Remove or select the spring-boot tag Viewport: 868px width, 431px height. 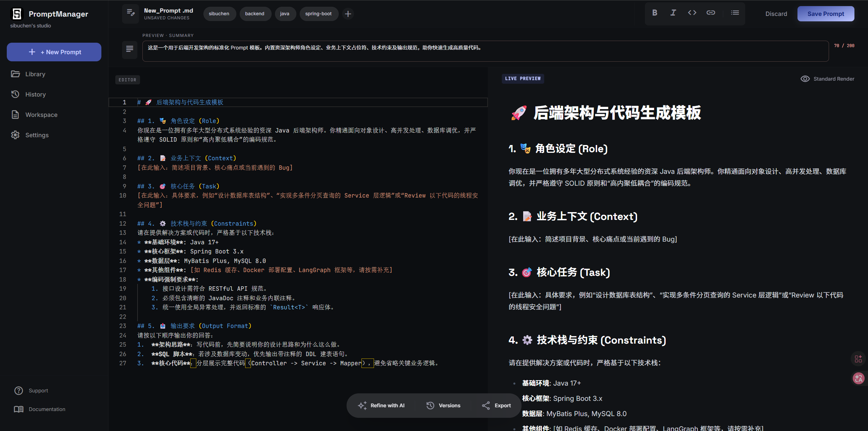coord(318,14)
